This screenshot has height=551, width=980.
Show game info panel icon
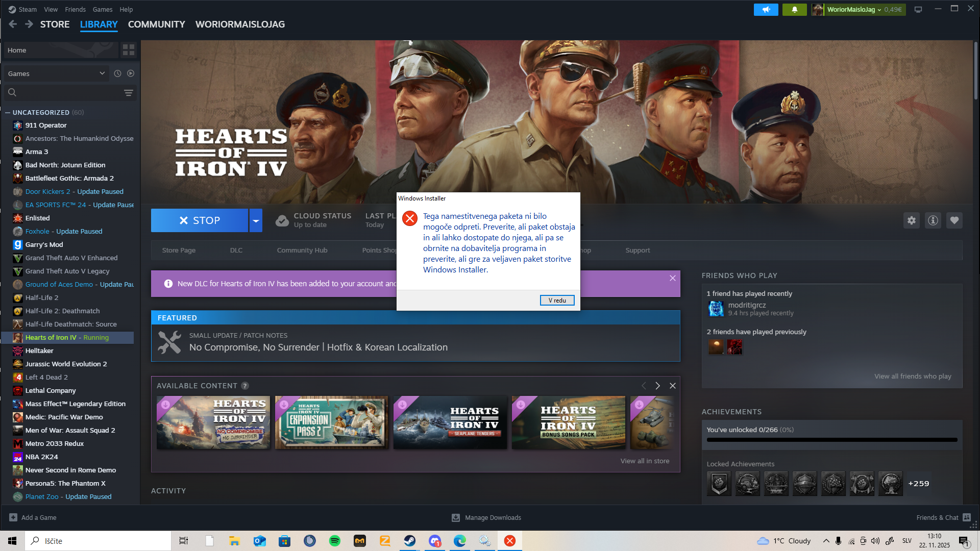[x=933, y=220]
